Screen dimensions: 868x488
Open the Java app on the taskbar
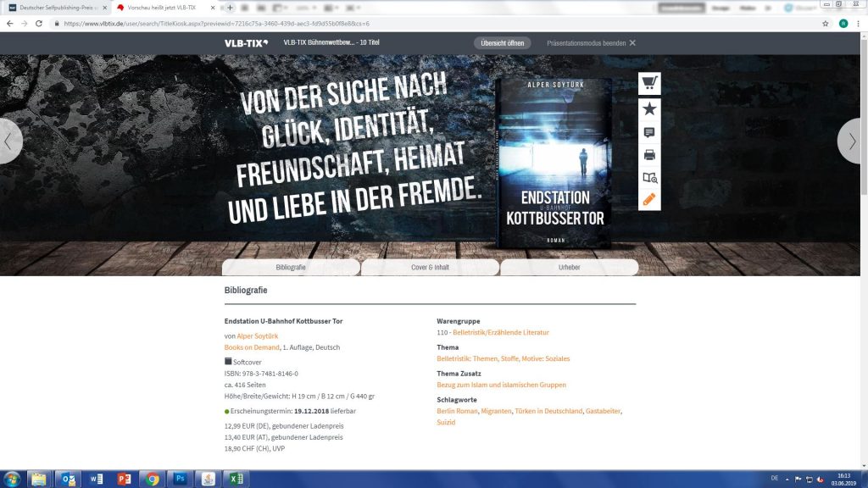[209, 480]
